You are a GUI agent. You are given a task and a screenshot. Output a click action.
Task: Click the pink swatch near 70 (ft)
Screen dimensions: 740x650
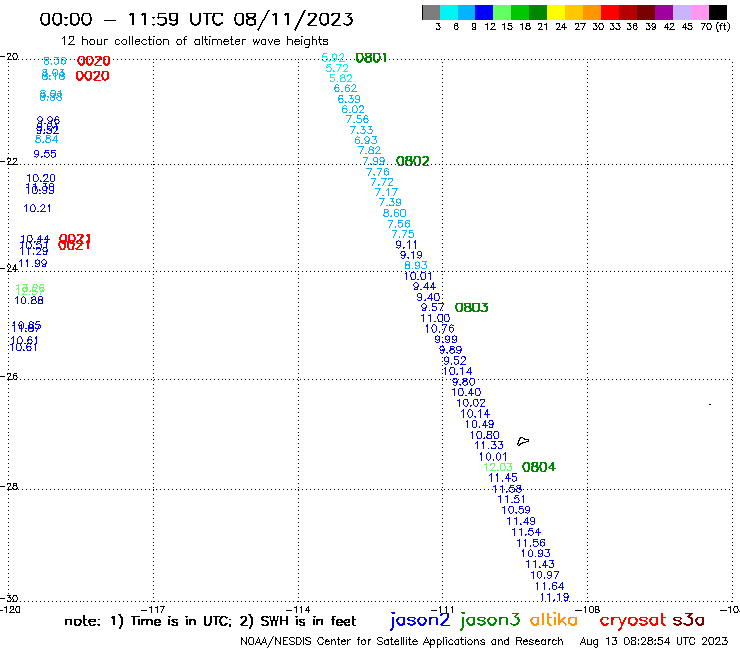699,12
